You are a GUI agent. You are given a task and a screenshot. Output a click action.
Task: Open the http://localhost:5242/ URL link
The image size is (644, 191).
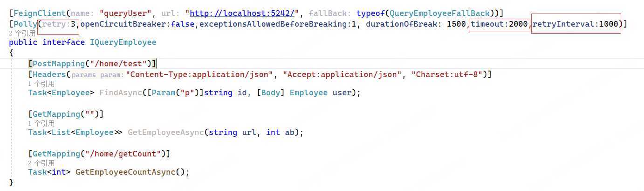point(242,13)
